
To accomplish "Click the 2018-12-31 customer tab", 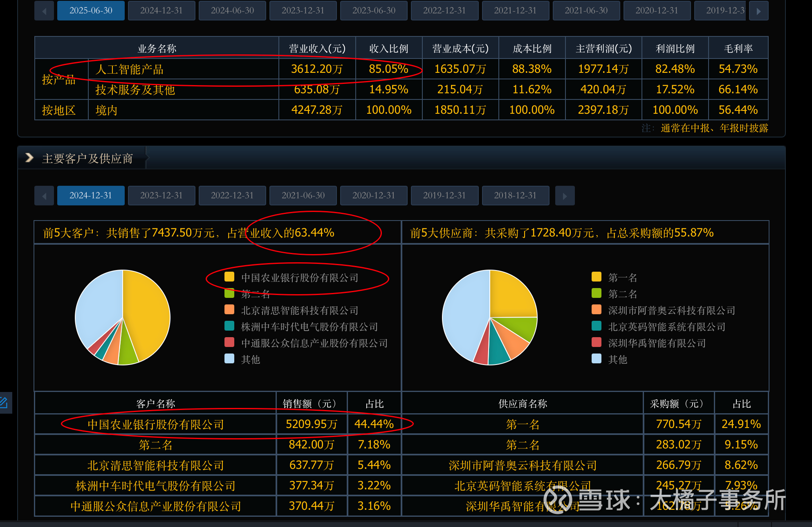I will click(515, 196).
